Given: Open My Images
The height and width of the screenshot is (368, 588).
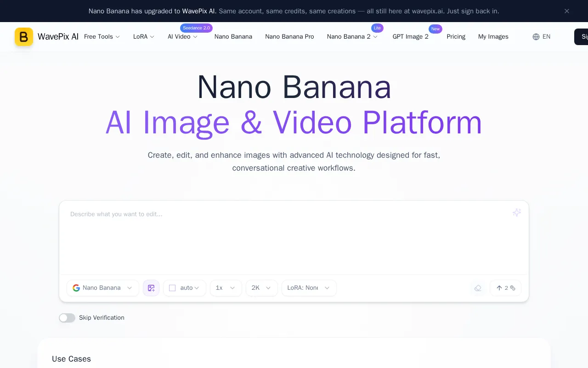Looking at the screenshot, I should pyautogui.click(x=493, y=37).
